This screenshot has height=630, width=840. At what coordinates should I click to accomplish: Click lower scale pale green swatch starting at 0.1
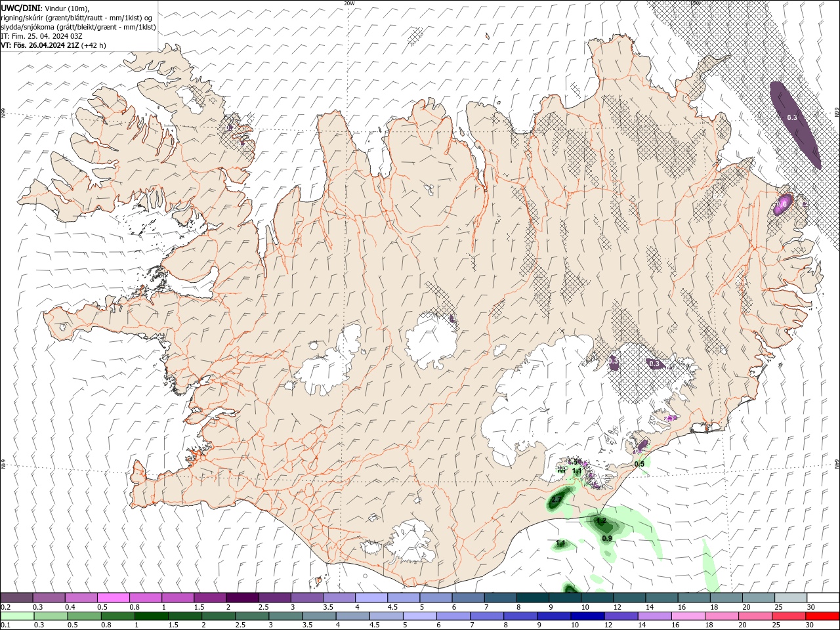(16, 616)
